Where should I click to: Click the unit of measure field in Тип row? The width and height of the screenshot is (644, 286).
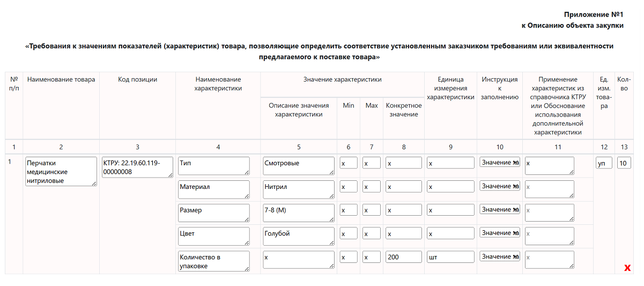(x=450, y=163)
